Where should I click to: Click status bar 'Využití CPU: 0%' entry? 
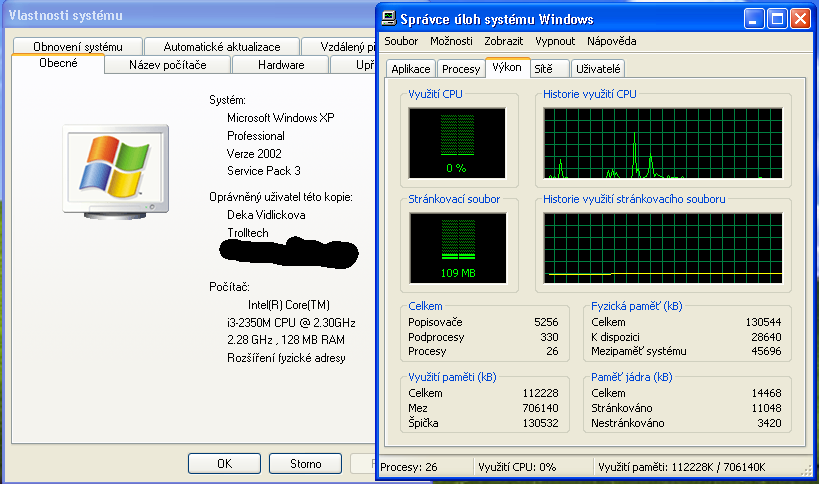517,467
